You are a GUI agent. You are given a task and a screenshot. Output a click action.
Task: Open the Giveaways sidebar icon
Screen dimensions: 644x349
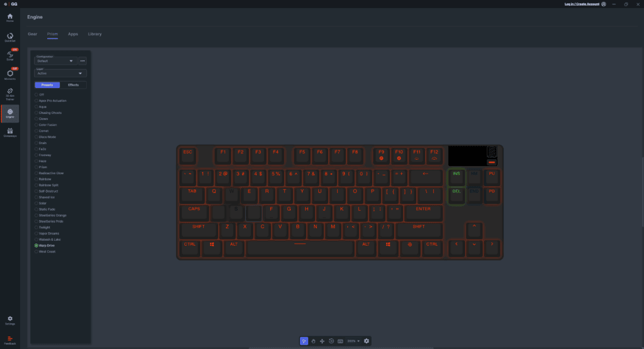(10, 133)
